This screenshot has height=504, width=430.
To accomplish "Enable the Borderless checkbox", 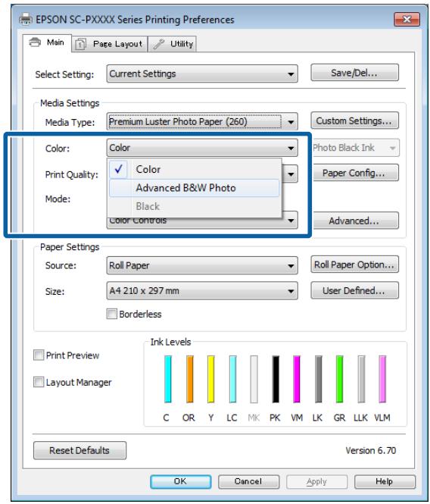I will pyautogui.click(x=112, y=314).
